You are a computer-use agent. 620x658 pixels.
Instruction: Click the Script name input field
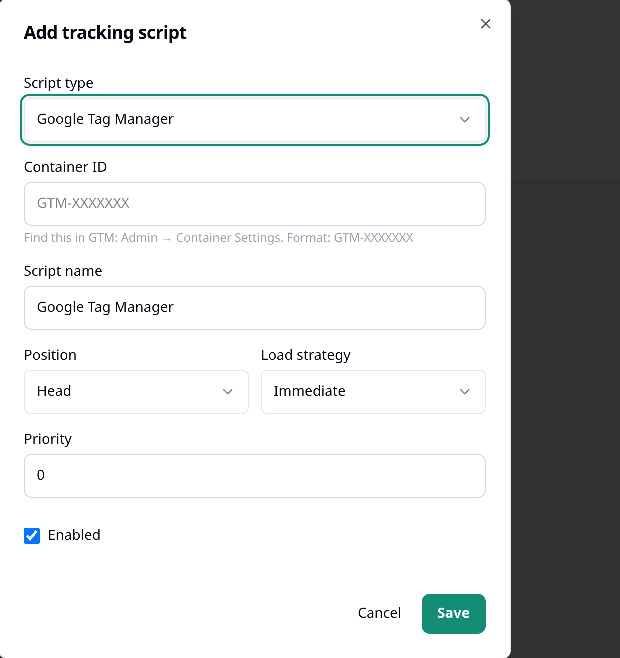point(255,308)
